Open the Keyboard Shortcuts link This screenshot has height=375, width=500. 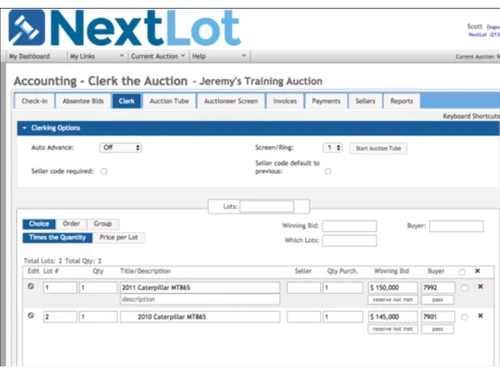(471, 116)
